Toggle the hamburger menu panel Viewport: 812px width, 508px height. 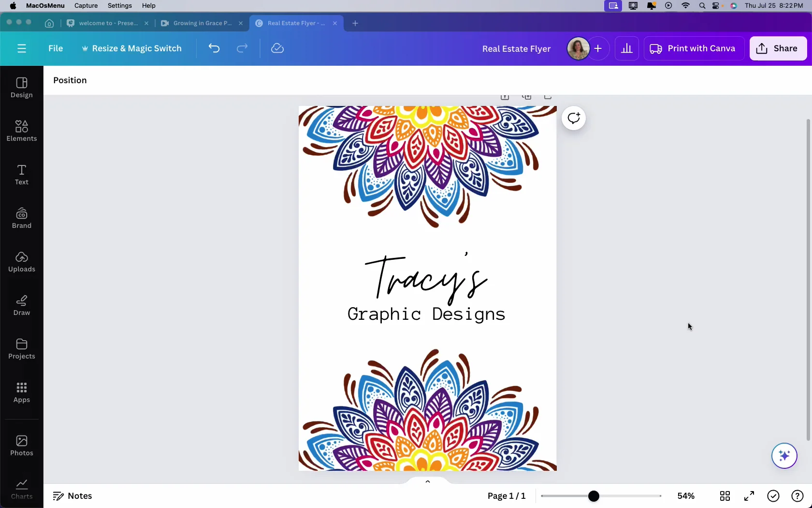[22, 48]
